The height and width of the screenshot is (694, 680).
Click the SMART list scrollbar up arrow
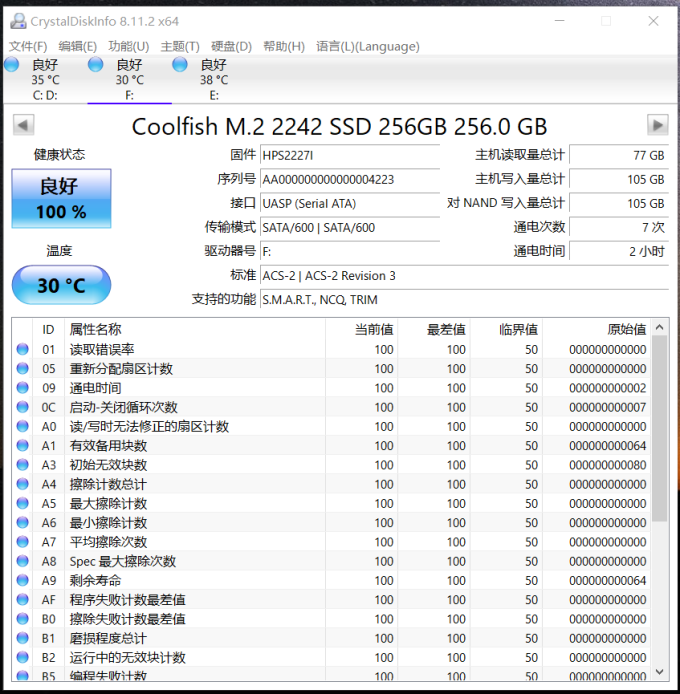point(659,327)
